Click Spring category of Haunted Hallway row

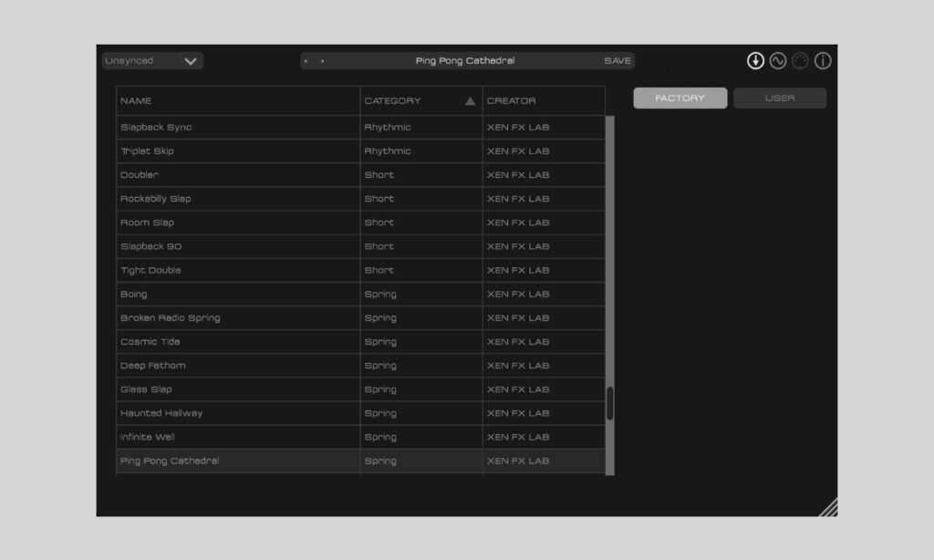pos(380,413)
